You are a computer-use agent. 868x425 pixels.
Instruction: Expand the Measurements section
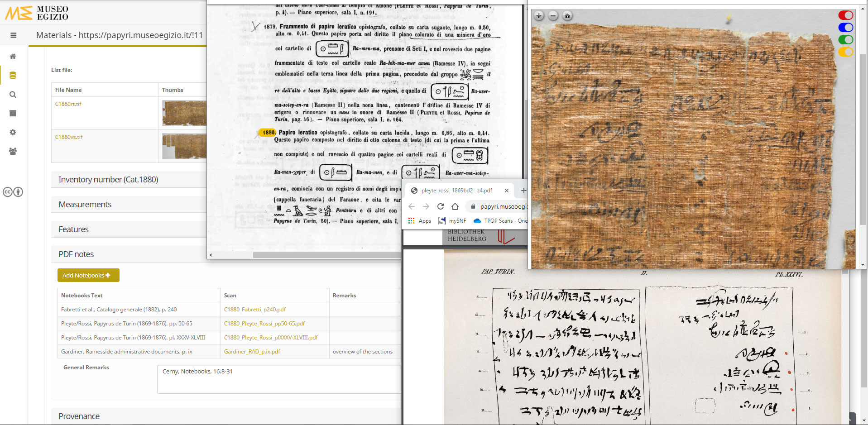[x=85, y=205]
